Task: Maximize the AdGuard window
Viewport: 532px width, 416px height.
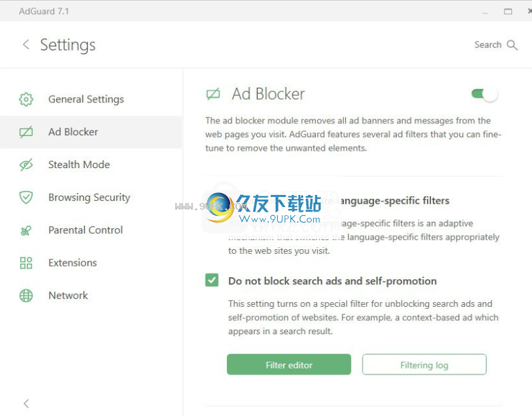Action: click(508, 11)
